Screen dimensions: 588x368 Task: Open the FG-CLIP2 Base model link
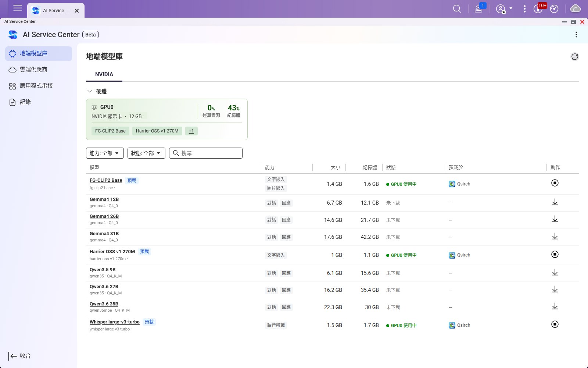coord(106,180)
